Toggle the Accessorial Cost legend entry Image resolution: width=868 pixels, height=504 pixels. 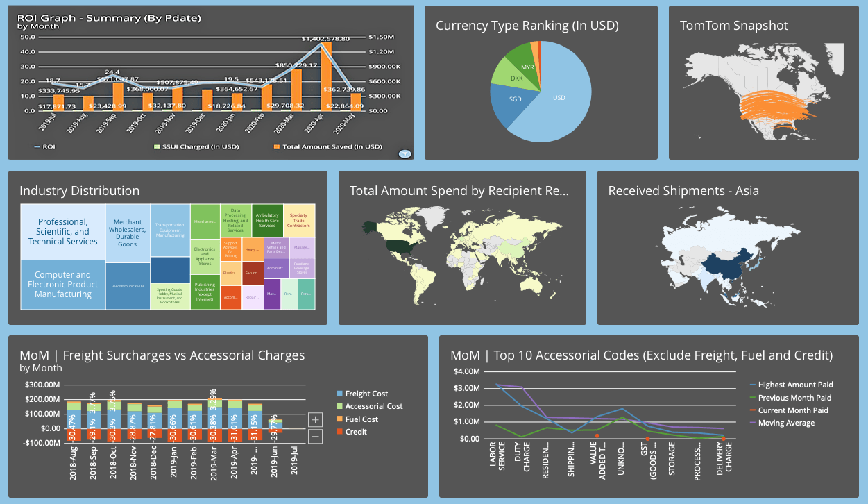tap(373, 406)
